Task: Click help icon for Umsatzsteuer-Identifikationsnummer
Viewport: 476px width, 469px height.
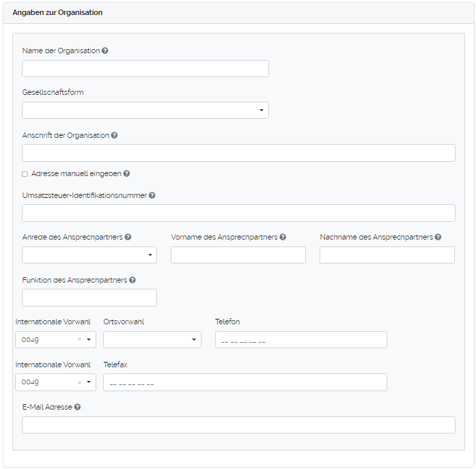Action: tap(152, 195)
